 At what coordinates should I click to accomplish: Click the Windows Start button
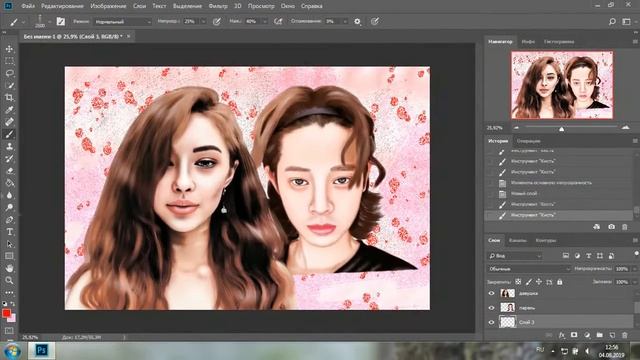point(12,351)
